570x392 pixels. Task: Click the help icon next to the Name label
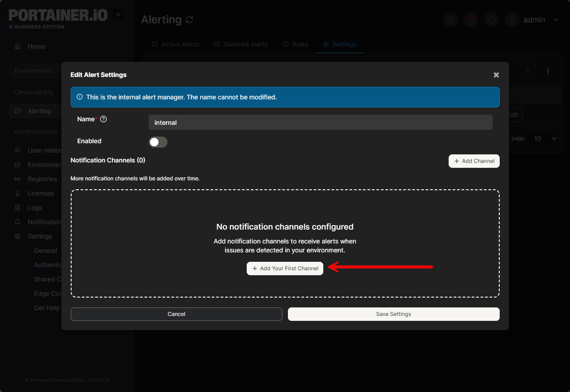(103, 119)
